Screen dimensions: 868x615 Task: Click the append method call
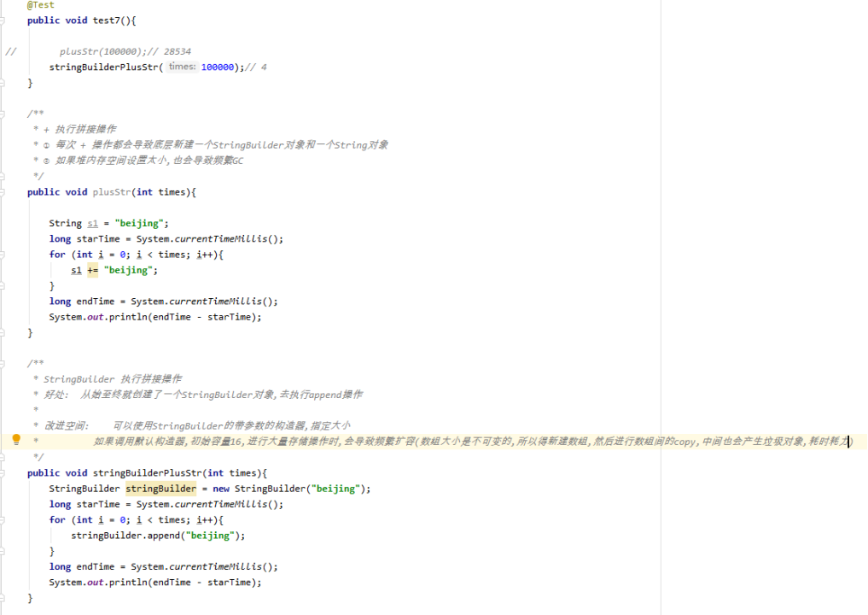point(164,536)
